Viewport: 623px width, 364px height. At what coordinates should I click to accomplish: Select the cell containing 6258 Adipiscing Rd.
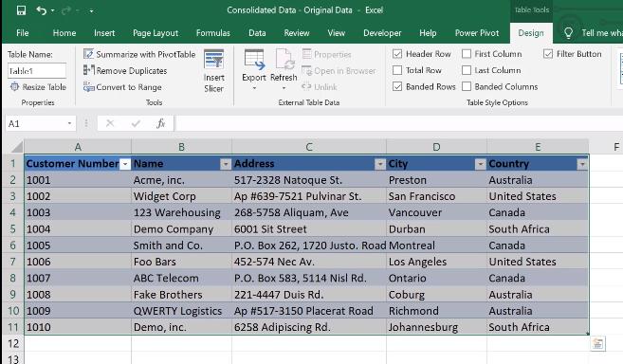point(309,327)
